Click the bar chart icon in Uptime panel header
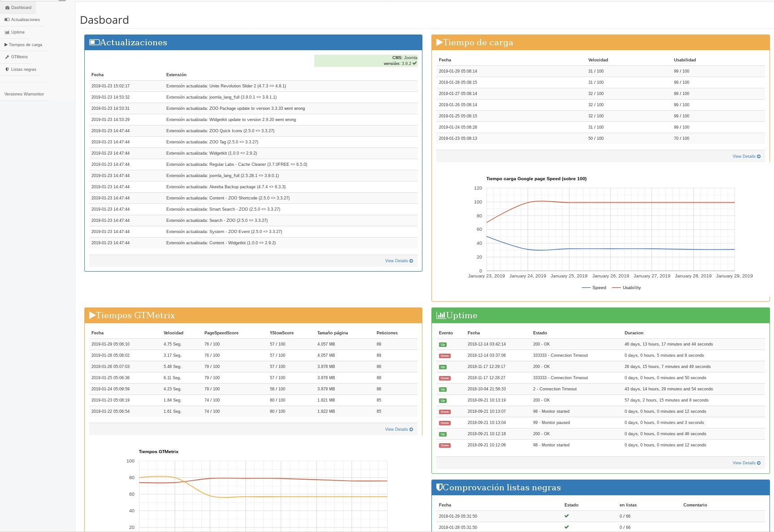 coord(441,315)
